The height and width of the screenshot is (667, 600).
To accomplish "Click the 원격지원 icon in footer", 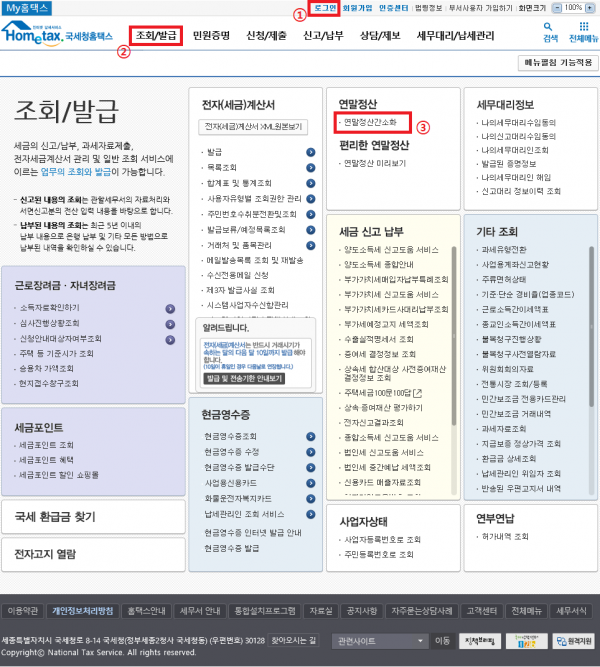I will coord(572,640).
